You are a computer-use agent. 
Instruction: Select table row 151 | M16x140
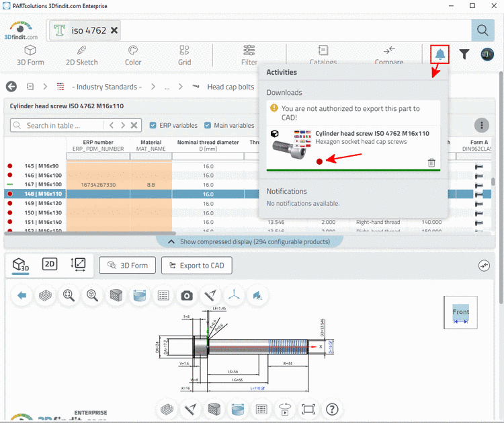point(43,222)
